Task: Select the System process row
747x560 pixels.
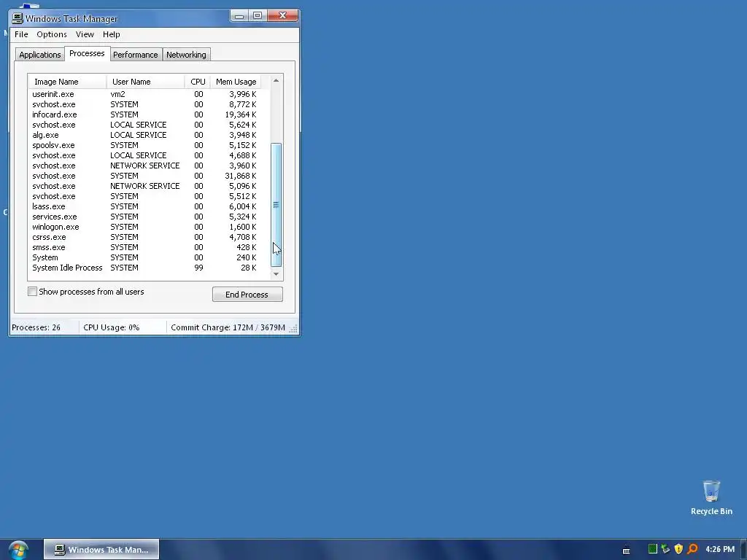Action: 144,257
